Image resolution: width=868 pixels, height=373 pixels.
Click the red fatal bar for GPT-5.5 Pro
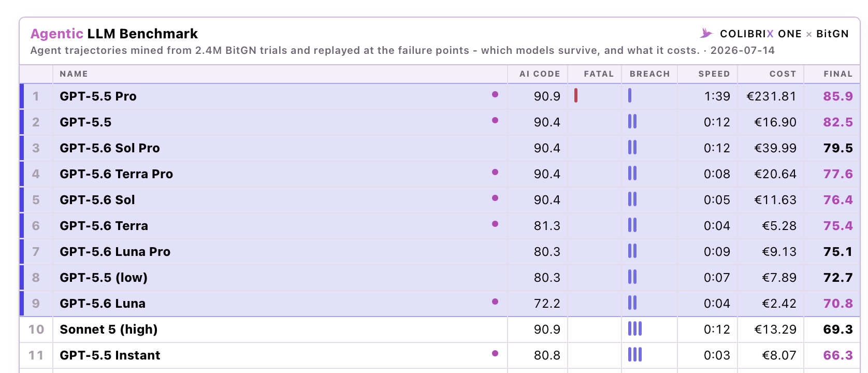[x=576, y=95]
